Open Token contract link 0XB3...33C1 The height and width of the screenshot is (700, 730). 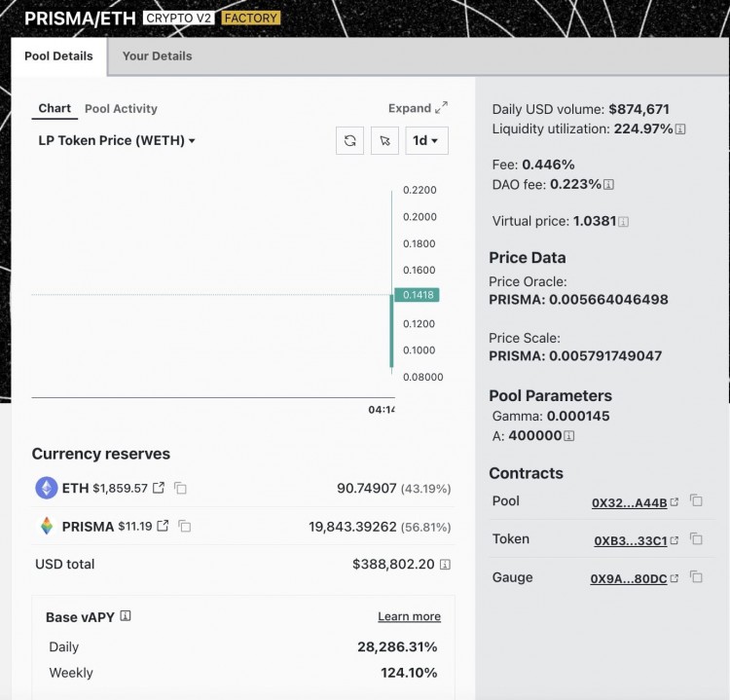pyautogui.click(x=631, y=540)
